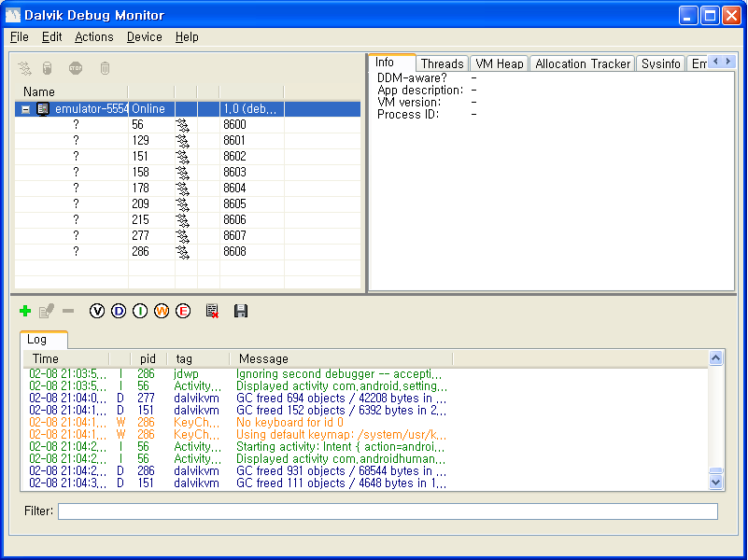Click the Update Heap cylinder icon
The image size is (748, 560).
tap(48, 68)
